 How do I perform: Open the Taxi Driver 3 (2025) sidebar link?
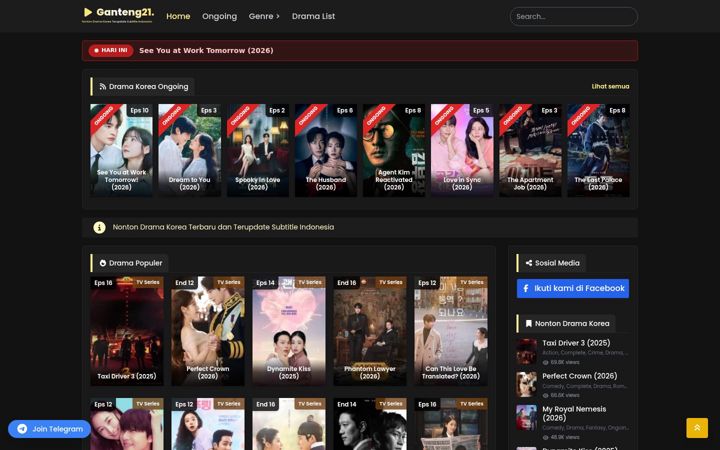(576, 343)
